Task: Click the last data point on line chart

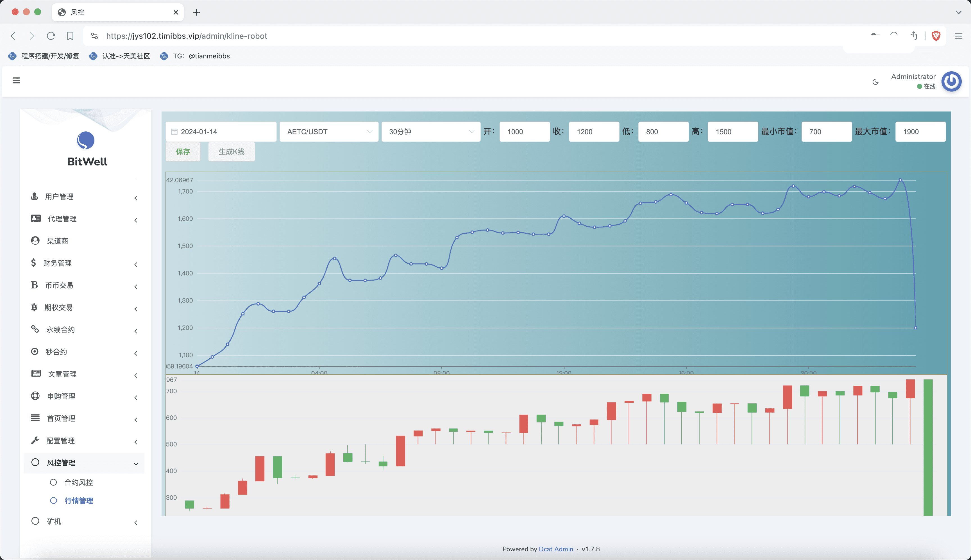Action: coord(915,328)
